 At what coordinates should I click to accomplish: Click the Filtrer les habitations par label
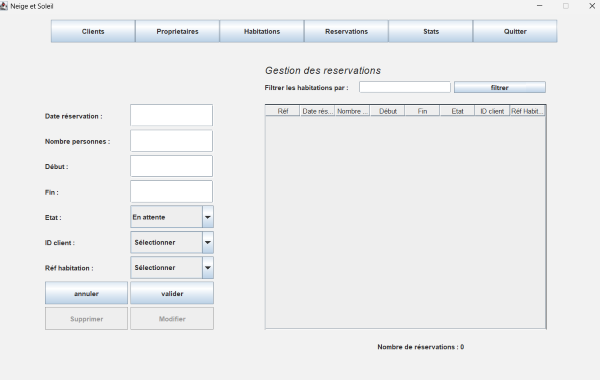pyautogui.click(x=307, y=88)
